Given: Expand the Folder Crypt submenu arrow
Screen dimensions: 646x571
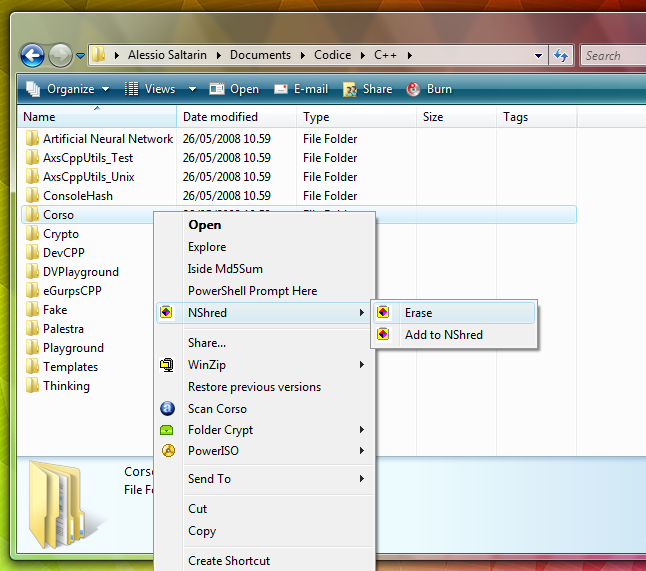Looking at the screenshot, I should pyautogui.click(x=362, y=430).
